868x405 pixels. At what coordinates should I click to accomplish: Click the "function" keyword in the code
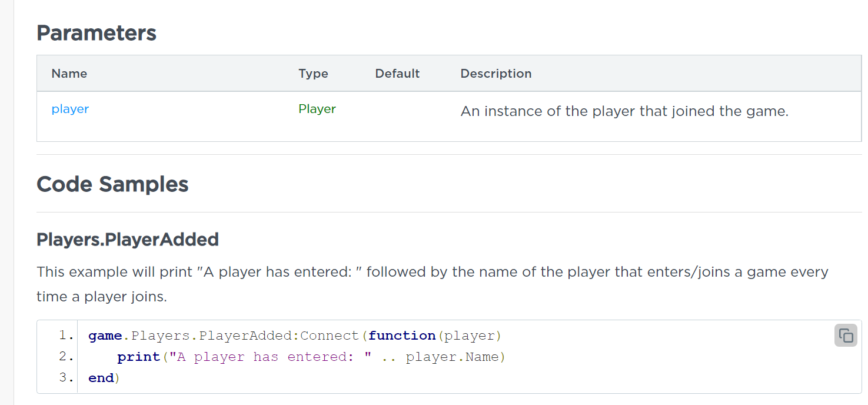pyautogui.click(x=402, y=336)
